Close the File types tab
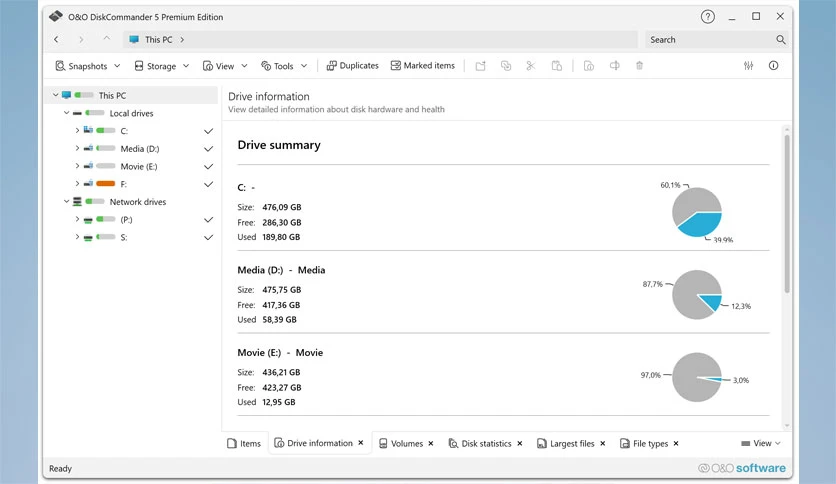Image resolution: width=836 pixels, height=484 pixels. (676, 443)
